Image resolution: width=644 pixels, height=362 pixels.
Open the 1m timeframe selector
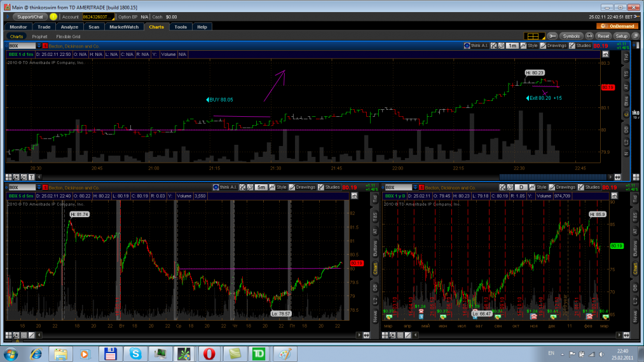tap(512, 46)
